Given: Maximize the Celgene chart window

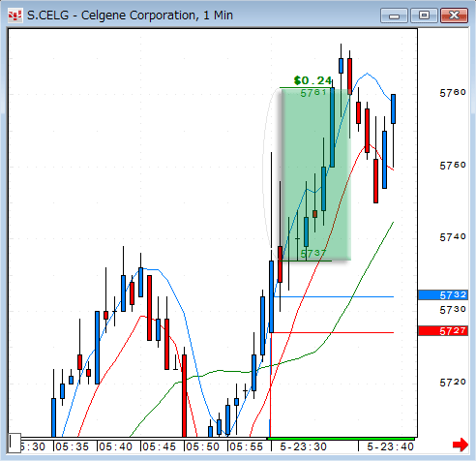Looking at the screenshot, I should click(x=424, y=15).
